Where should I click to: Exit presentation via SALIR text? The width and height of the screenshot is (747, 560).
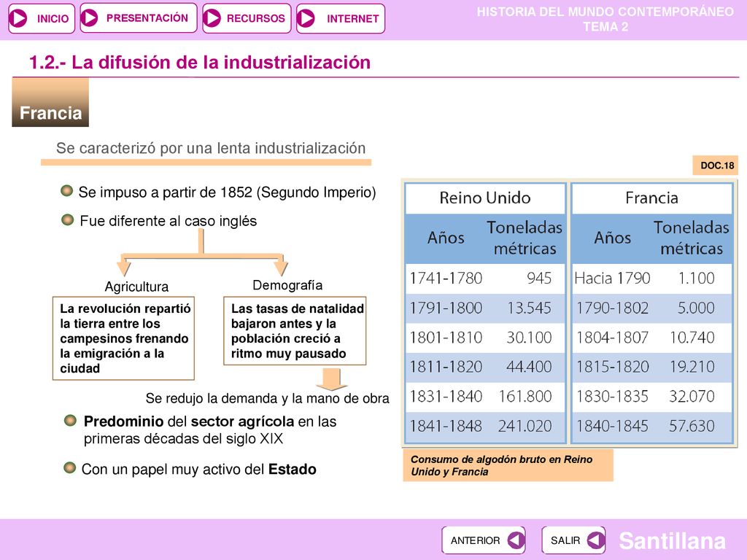(565, 540)
